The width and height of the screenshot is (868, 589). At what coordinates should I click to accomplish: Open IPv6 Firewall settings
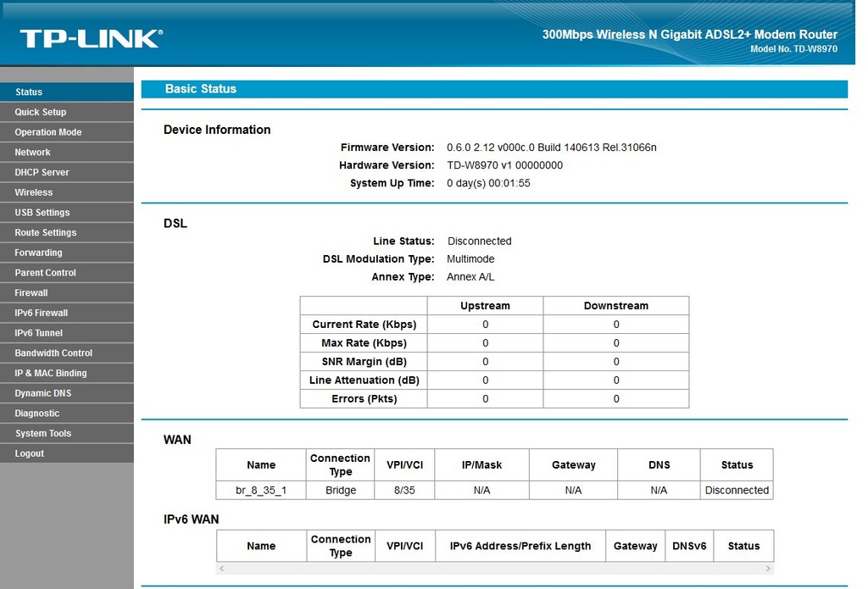(x=66, y=313)
